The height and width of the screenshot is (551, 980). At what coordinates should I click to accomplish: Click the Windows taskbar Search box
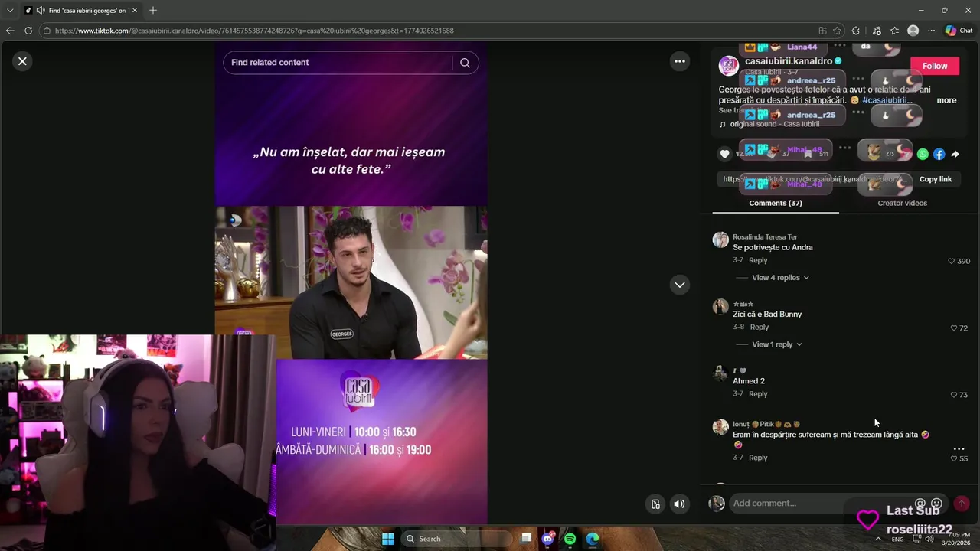click(457, 539)
